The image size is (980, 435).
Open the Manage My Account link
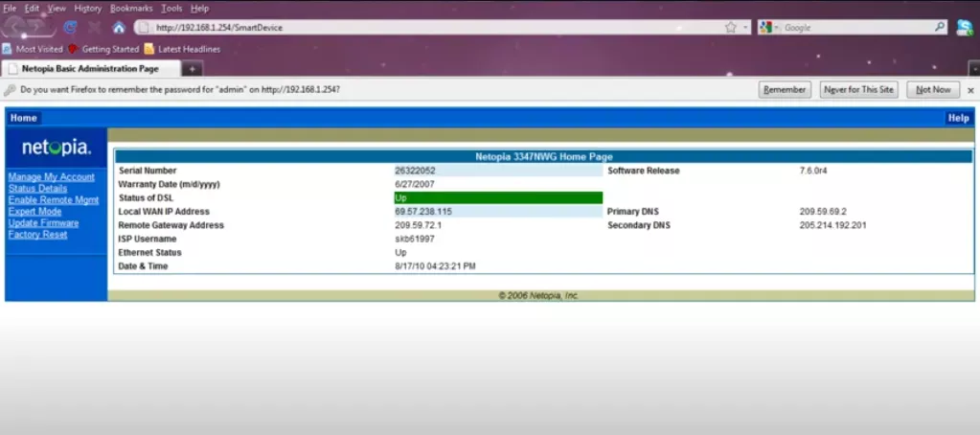51,177
